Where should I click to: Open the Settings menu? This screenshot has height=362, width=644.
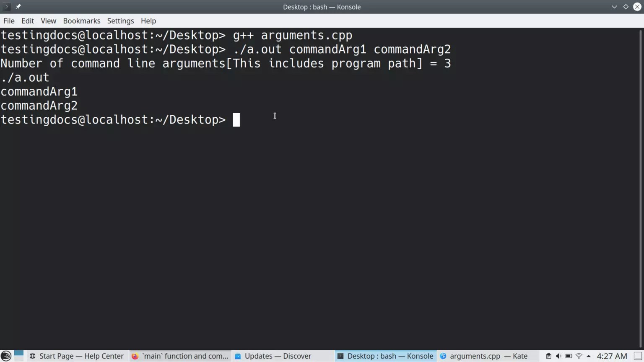(x=120, y=21)
